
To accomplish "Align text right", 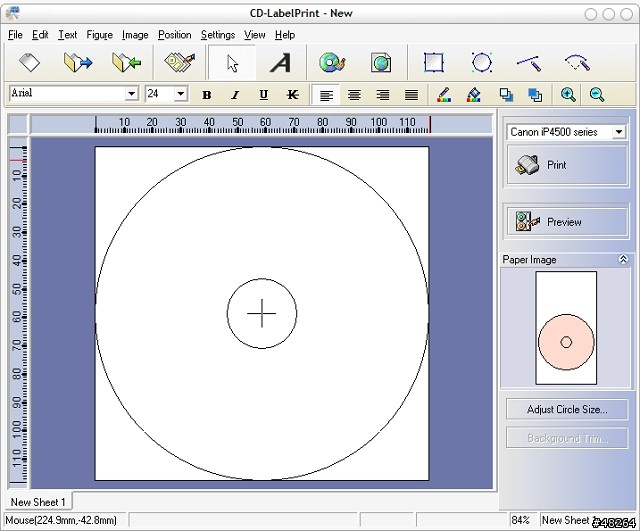I will coord(382,95).
